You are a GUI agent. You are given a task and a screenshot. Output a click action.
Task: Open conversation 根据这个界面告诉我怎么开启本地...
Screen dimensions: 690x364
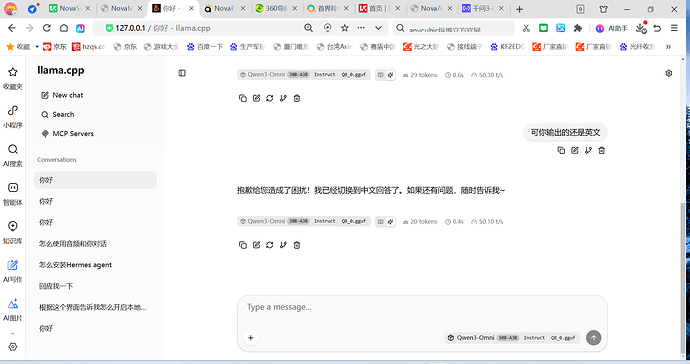tap(95, 307)
